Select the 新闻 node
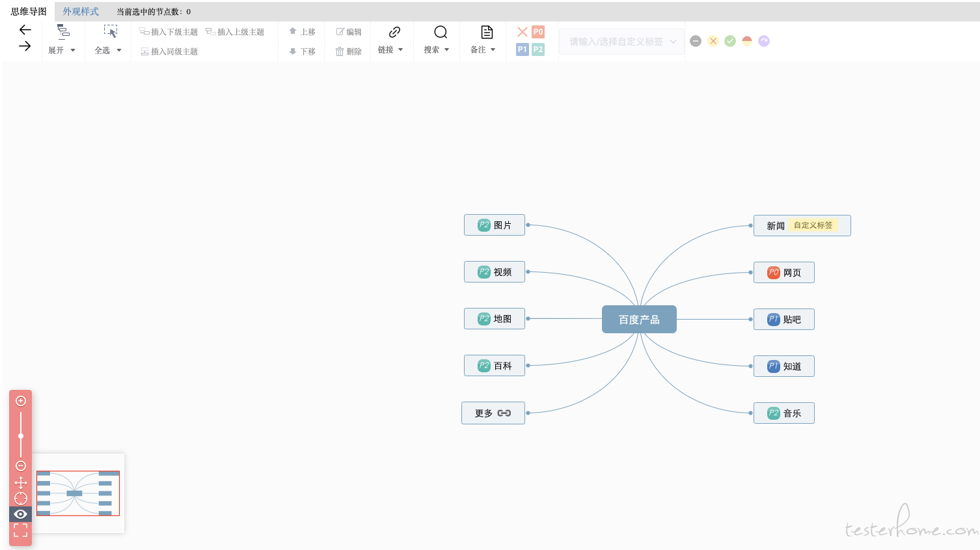 [x=802, y=226]
